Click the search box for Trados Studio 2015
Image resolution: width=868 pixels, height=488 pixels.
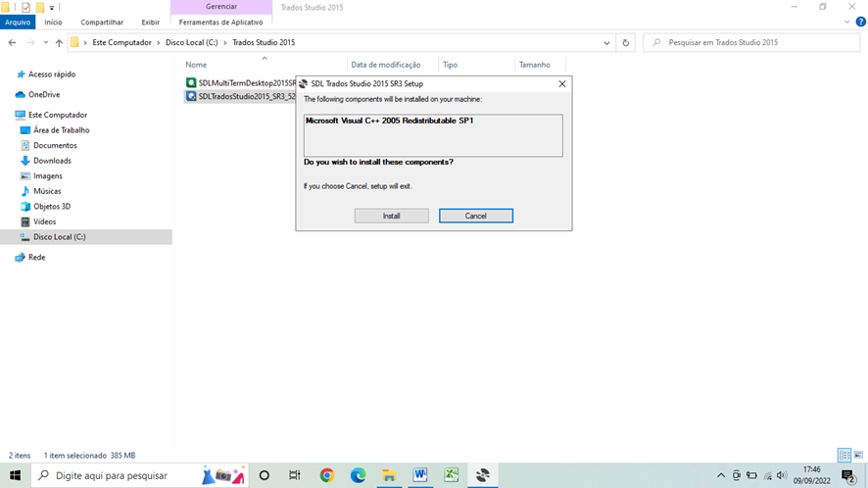[x=751, y=42]
